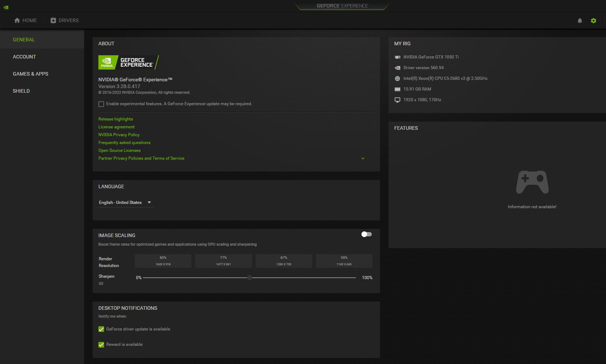
Task: Click the Information not available! message
Action: [532, 207]
